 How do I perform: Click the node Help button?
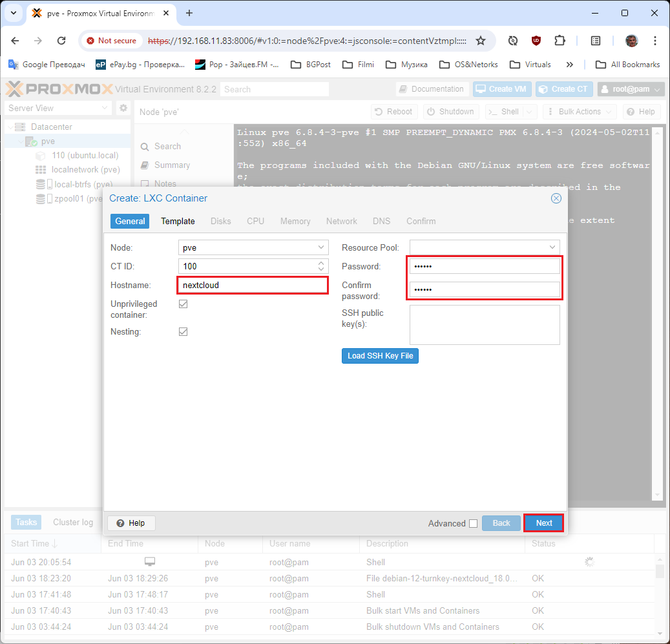tap(641, 112)
